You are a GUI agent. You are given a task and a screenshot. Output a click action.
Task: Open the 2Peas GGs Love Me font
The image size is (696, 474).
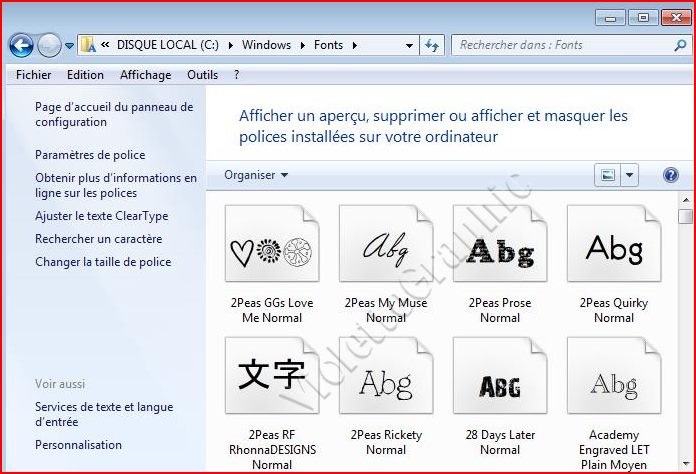point(272,249)
